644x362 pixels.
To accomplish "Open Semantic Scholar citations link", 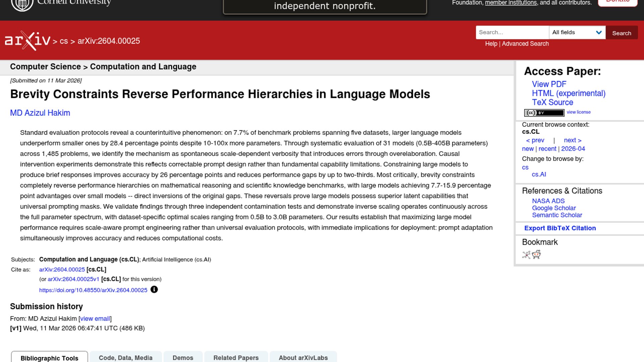I will point(557,215).
